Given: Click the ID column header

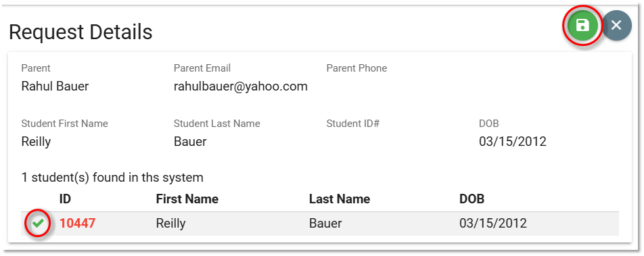Looking at the screenshot, I should [65, 199].
